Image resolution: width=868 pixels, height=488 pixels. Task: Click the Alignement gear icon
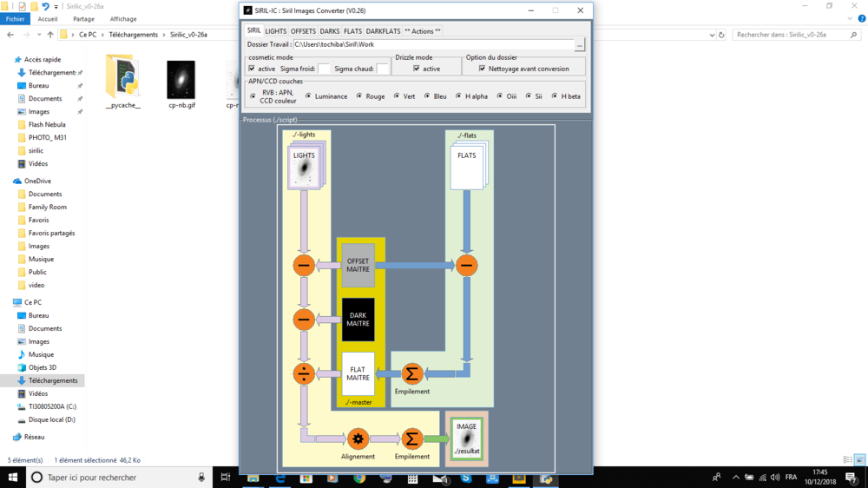coord(358,439)
